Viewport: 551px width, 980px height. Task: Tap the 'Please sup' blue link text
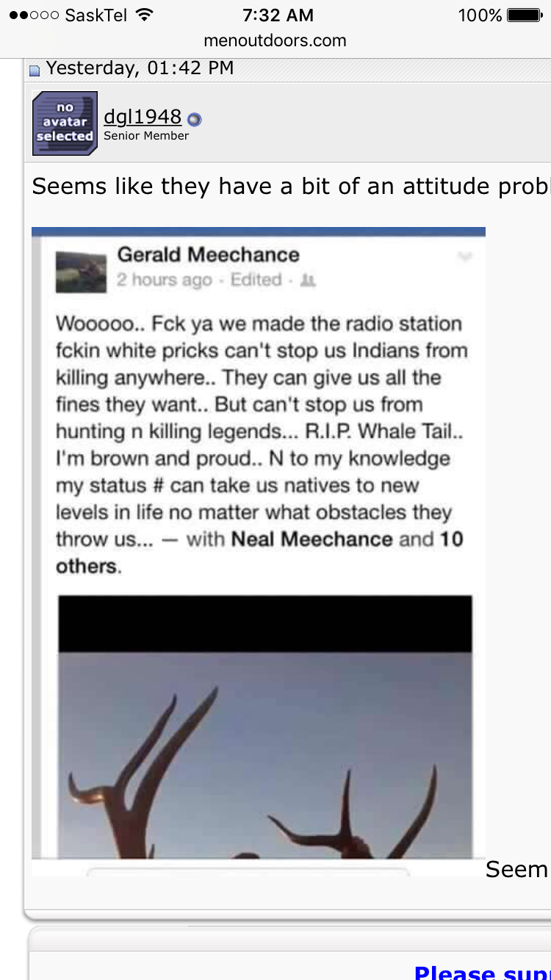pos(482,972)
